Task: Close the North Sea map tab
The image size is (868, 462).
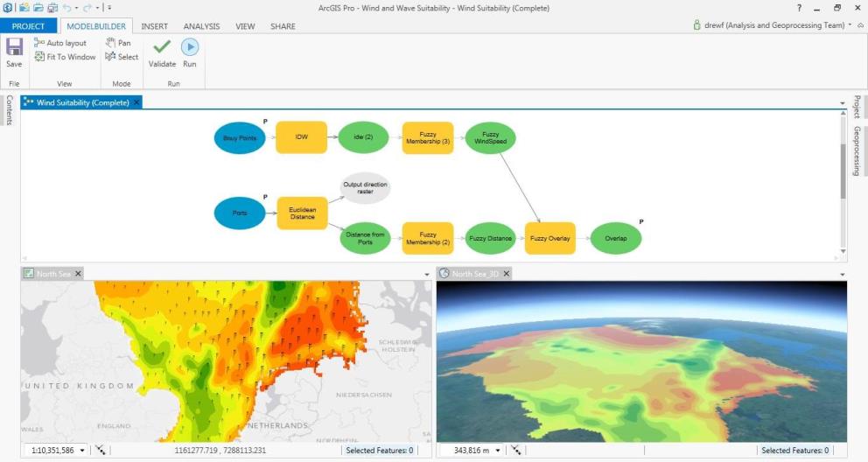Action: (78, 273)
